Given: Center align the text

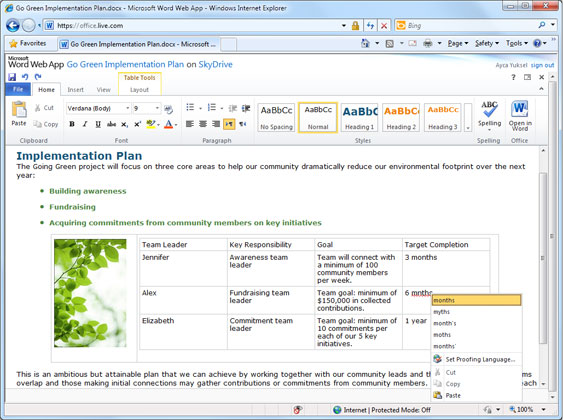Looking at the screenshot, I should pos(203,124).
